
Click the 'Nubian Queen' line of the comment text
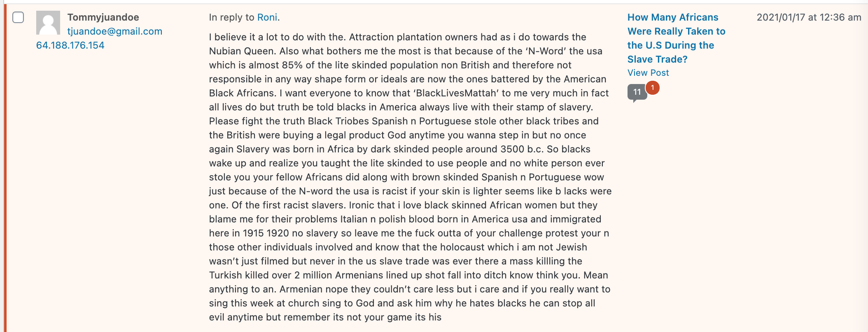pos(406,51)
